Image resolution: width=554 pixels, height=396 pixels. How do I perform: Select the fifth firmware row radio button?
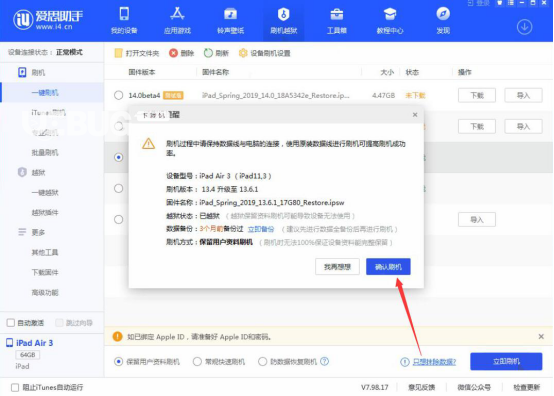[x=119, y=219]
